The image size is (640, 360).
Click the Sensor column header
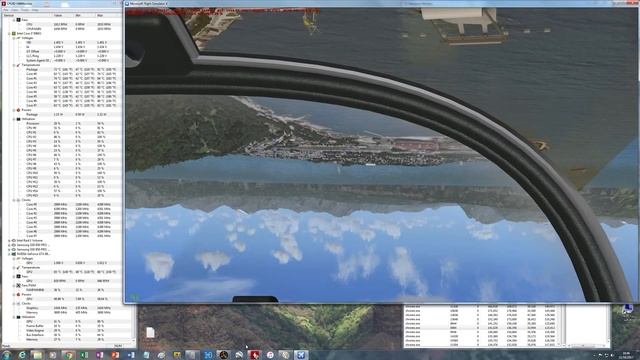27,15
